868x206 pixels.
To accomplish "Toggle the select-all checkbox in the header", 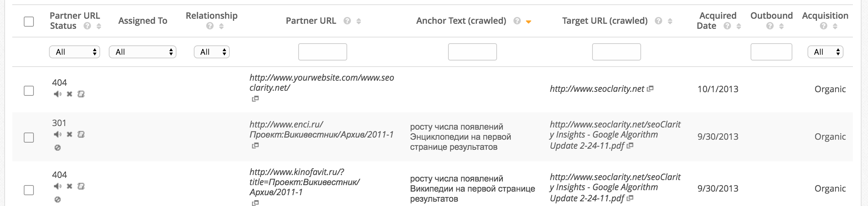I will tap(29, 22).
